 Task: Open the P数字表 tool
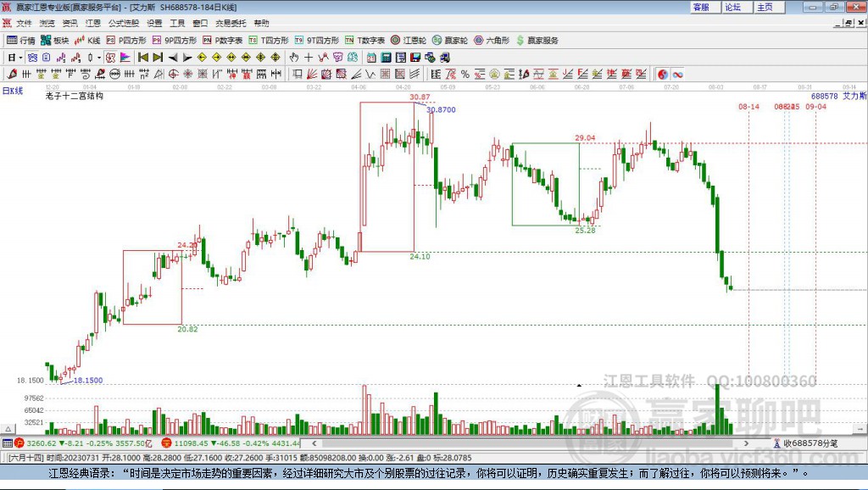tap(223, 41)
